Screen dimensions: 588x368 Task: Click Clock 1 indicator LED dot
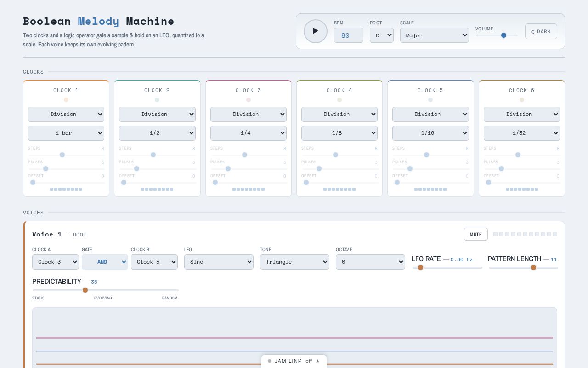(x=66, y=100)
